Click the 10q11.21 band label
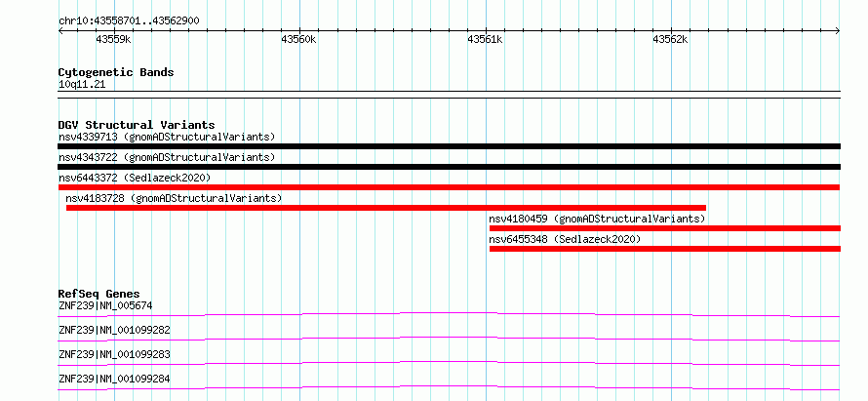The width and height of the screenshot is (868, 401). click(x=82, y=85)
